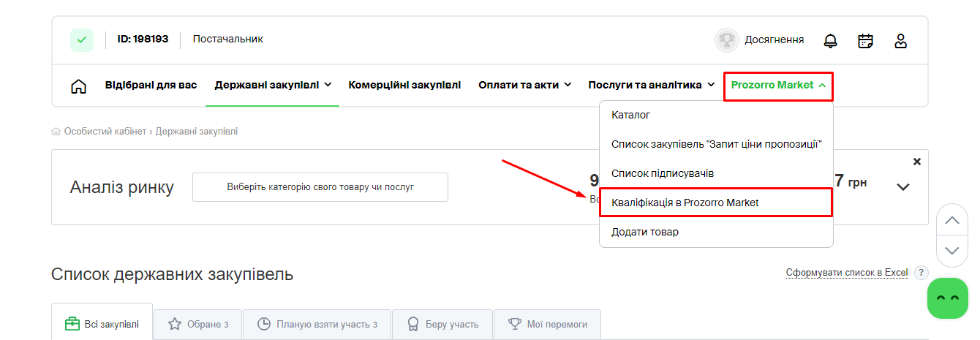Expand the market analysis panel chevron

point(903,187)
